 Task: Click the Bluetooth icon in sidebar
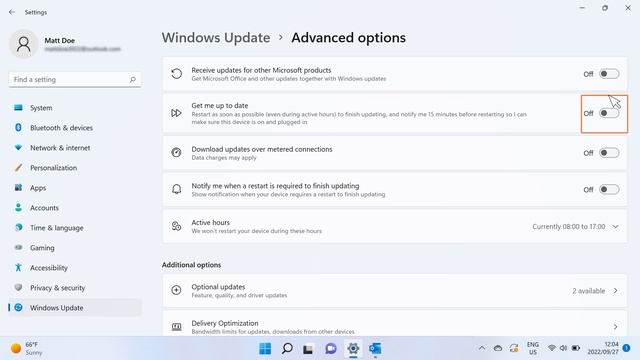(x=18, y=127)
